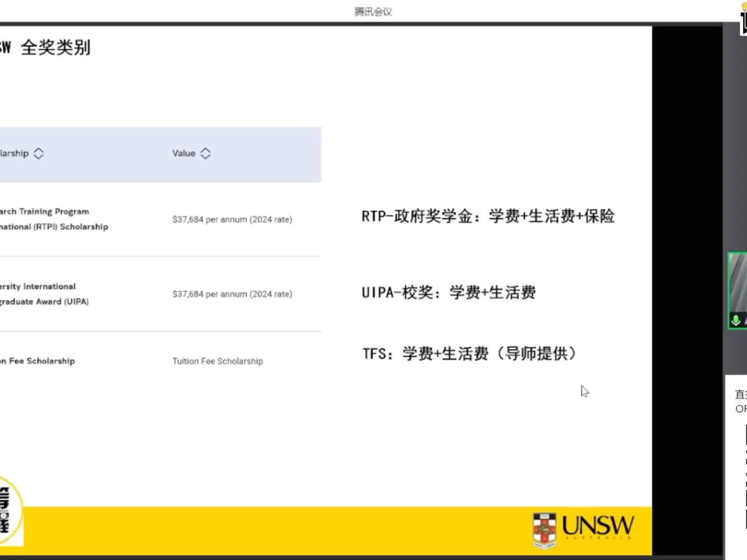747x560 pixels.
Task: Click Tuition Fee Scholarship value cell
Action: point(217,361)
